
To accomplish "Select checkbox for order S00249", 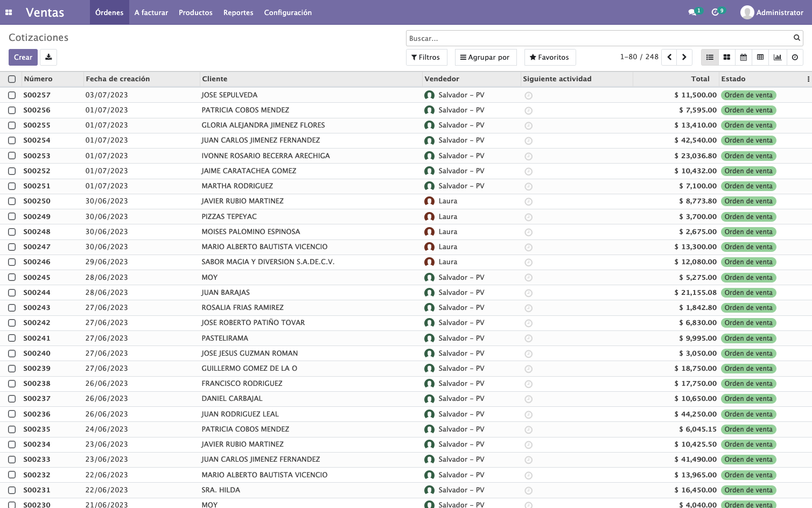I will (12, 217).
